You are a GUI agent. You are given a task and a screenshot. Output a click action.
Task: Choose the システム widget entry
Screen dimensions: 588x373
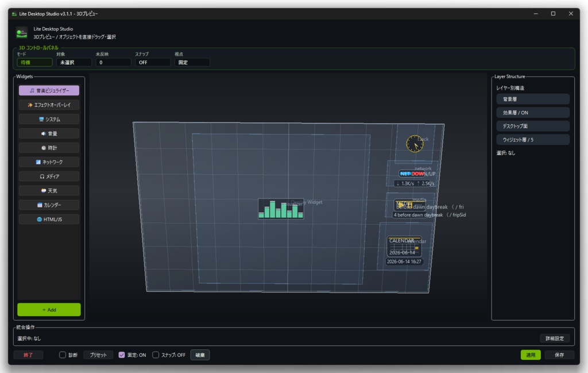pos(49,119)
